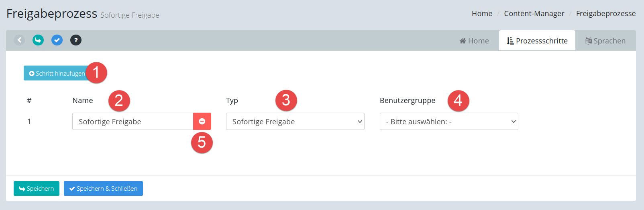Open the Typ dropdown showing Sofortige Freigabe
Image resolution: width=644 pixels, height=210 pixels.
[x=295, y=121]
